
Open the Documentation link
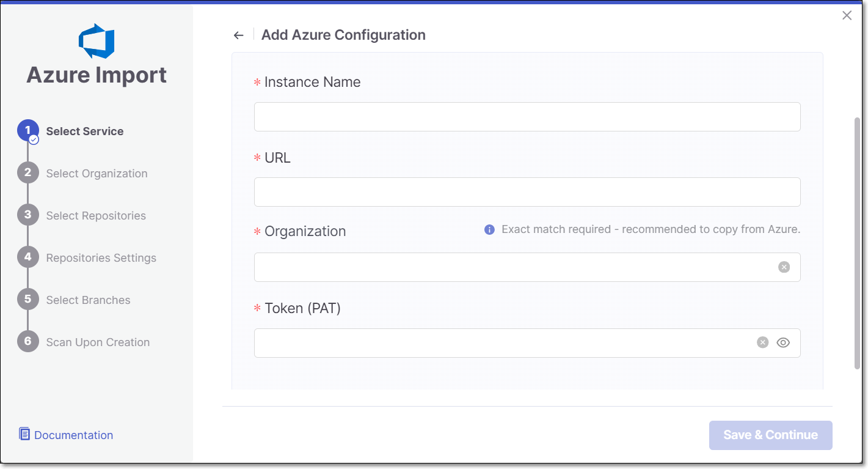click(x=74, y=435)
